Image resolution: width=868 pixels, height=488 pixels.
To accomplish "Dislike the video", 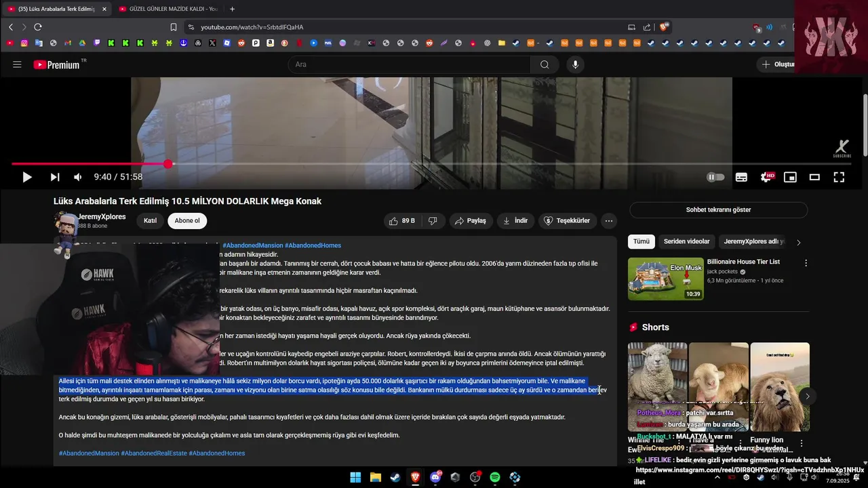I will (x=433, y=221).
